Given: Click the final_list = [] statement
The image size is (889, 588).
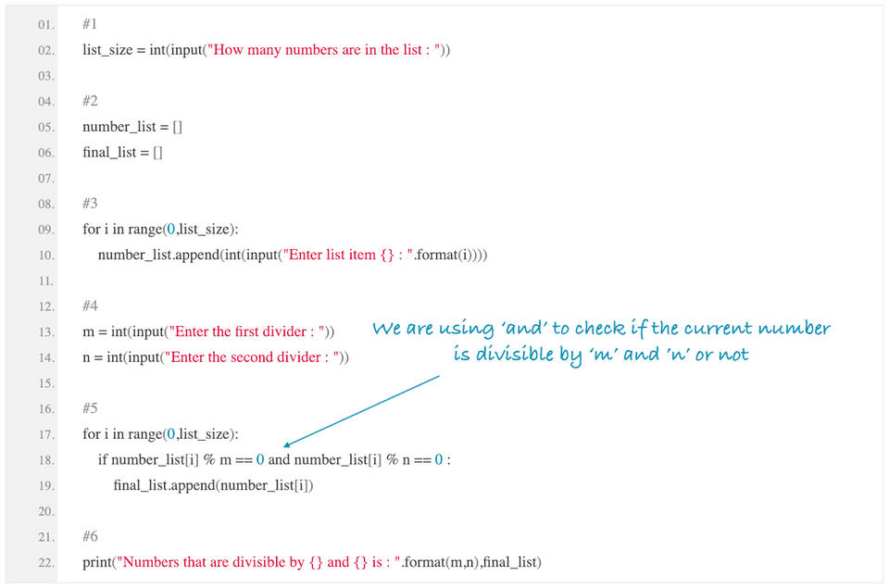Looking at the screenshot, I should click(x=122, y=153).
